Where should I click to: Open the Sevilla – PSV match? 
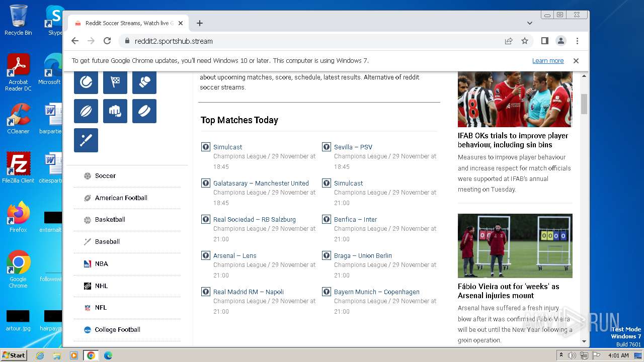pyautogui.click(x=353, y=147)
